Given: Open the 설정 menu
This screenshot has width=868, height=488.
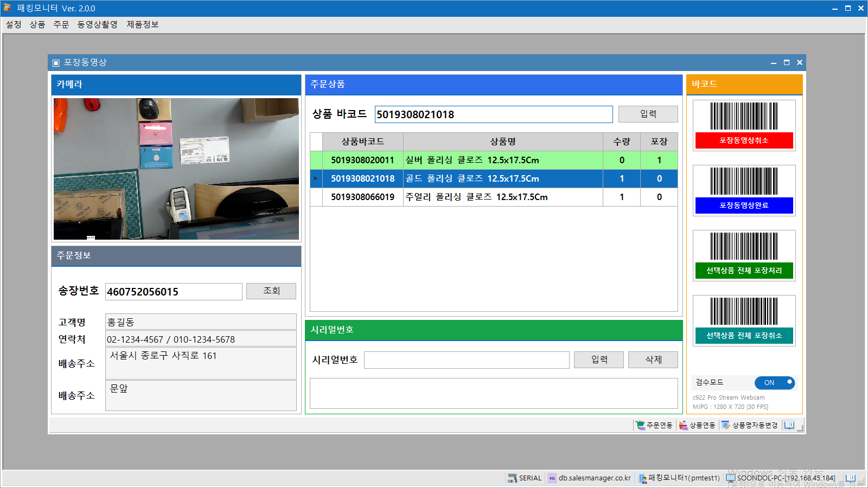Looking at the screenshot, I should tap(14, 24).
